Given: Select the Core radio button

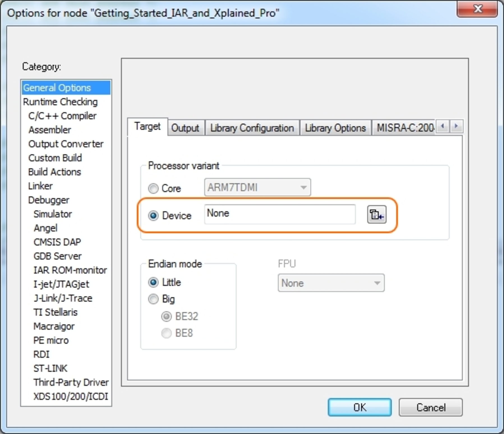Looking at the screenshot, I should pyautogui.click(x=153, y=188).
